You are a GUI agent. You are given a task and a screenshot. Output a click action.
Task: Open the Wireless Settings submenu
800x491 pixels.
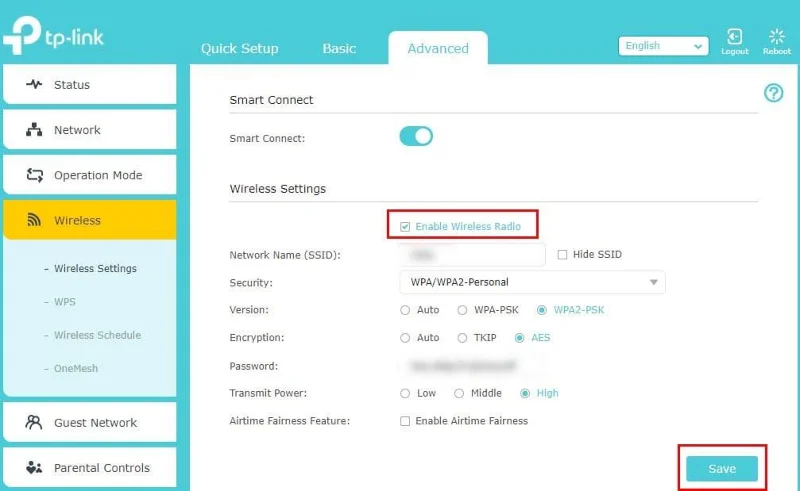[95, 268]
